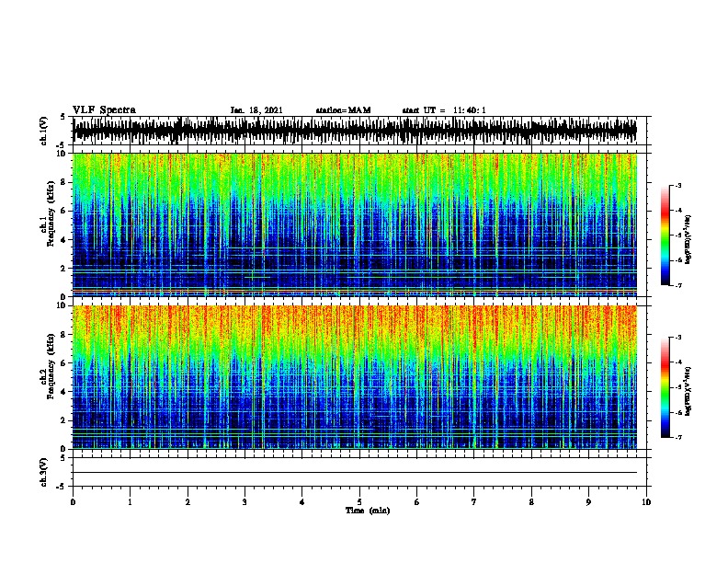Click the "5" voltage tick on ch.1(V) axis
The height and width of the screenshot is (563, 728).
click(x=63, y=117)
